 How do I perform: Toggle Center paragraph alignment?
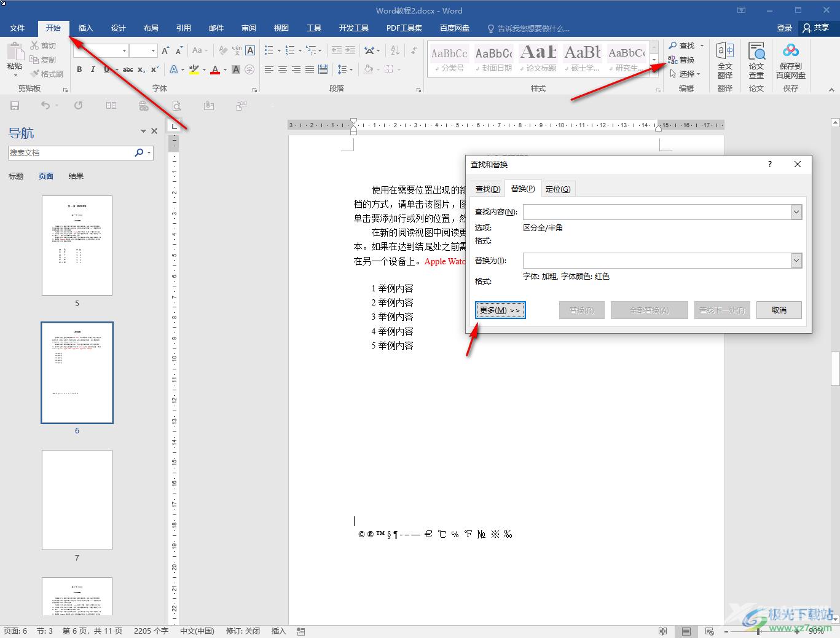point(283,69)
